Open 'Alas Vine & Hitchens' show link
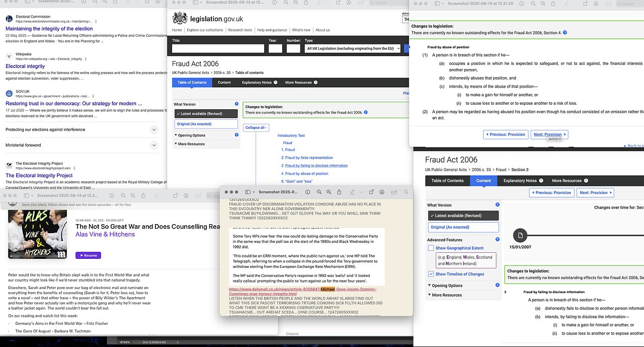Viewport: 644px width, 347px height. tap(105, 234)
